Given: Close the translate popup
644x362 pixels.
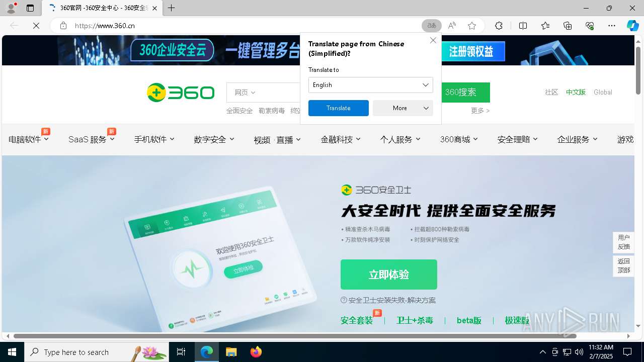Looking at the screenshot, I should (433, 40).
